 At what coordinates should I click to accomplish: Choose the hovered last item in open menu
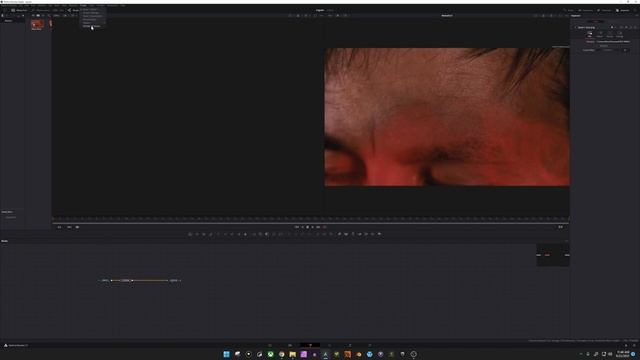click(x=92, y=26)
